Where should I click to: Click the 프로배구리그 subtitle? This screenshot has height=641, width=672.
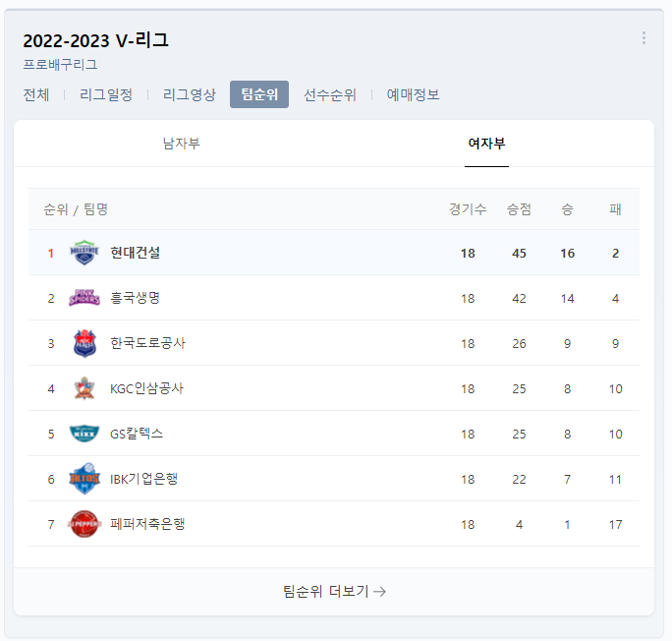60,65
